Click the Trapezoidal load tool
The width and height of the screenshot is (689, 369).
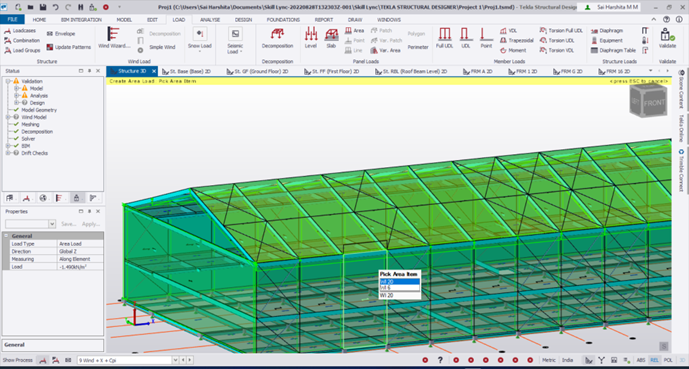(517, 40)
